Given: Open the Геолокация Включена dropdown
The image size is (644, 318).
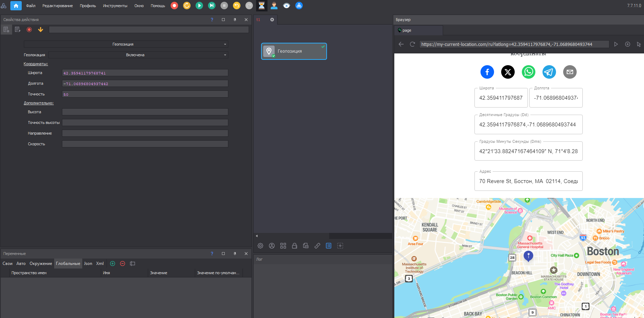Looking at the screenshot, I should (139, 55).
